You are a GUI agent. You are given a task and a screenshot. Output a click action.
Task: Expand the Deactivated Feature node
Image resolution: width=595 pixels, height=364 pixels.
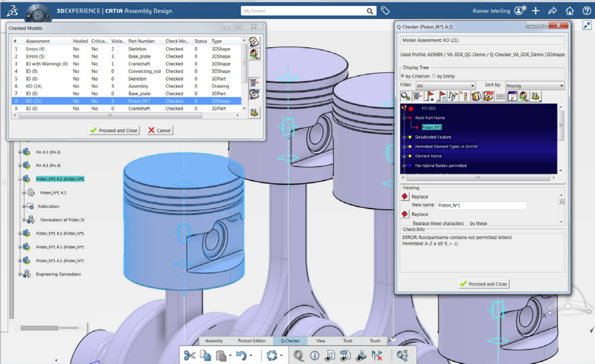pos(404,137)
